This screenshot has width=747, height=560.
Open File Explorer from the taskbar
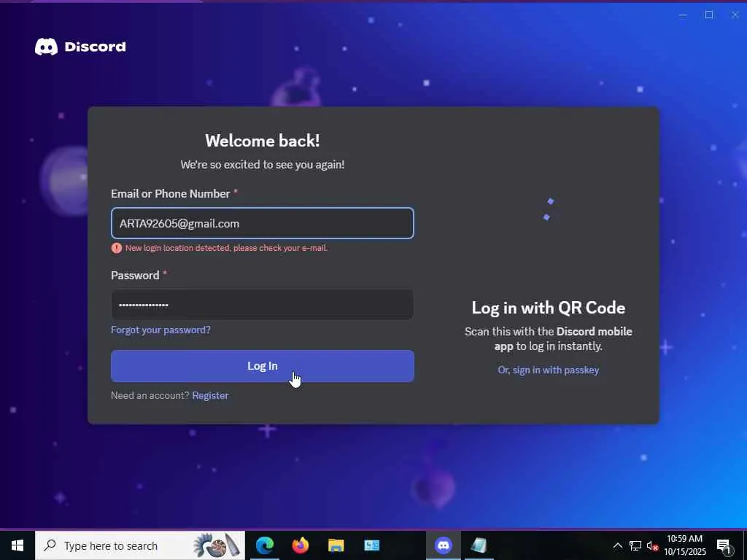tap(336, 545)
